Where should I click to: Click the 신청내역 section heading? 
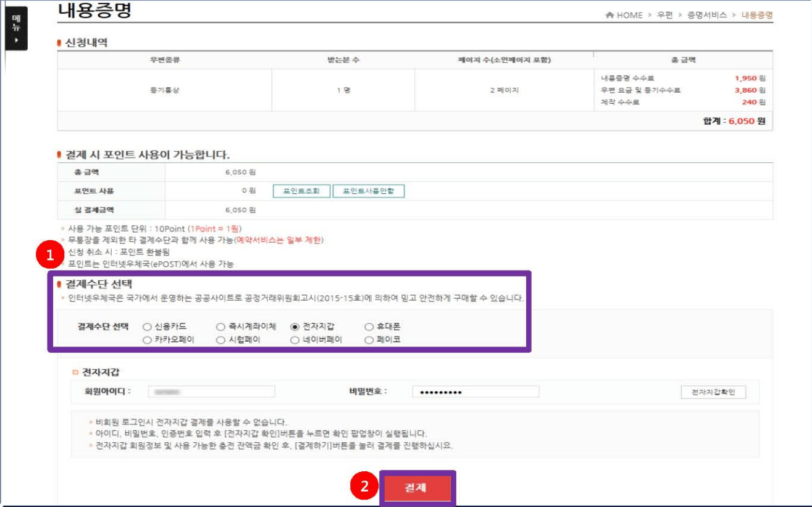click(x=86, y=43)
